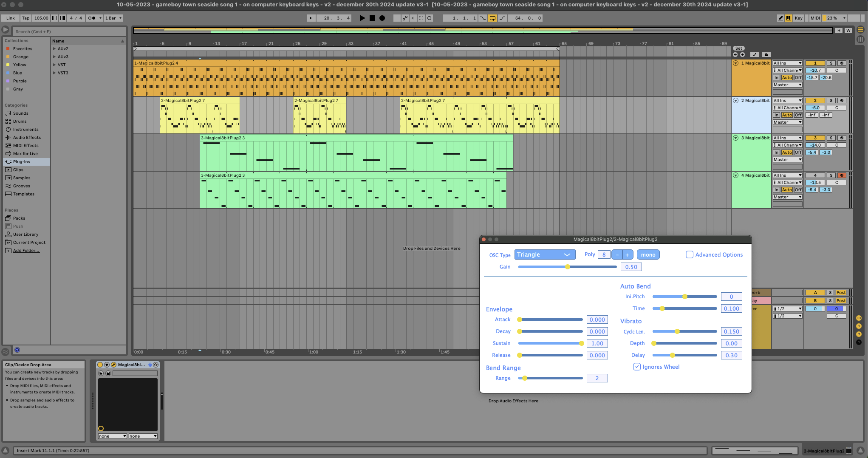Click the browser search field
The width and height of the screenshot is (868, 458).
(70, 31)
